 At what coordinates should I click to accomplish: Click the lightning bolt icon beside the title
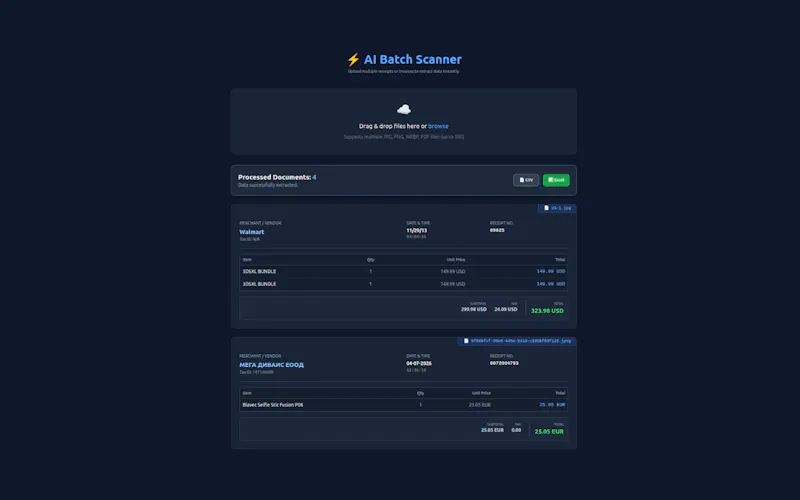pyautogui.click(x=353, y=60)
